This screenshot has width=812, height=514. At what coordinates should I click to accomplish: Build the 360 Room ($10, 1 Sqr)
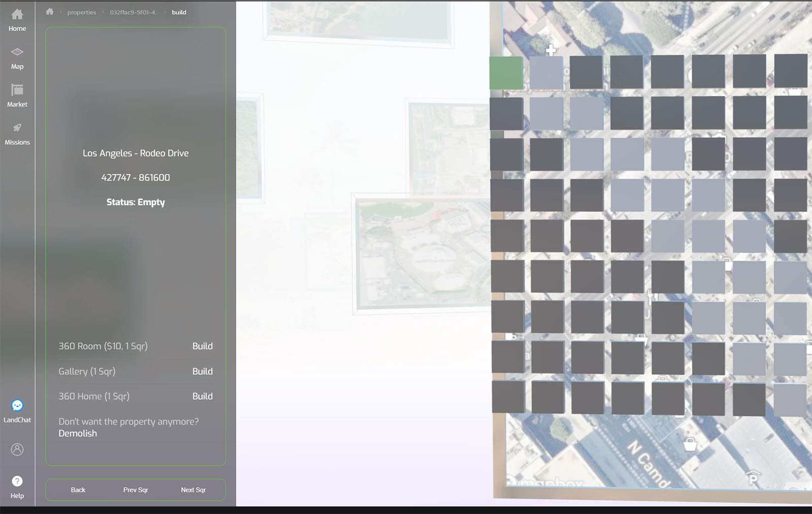point(202,346)
